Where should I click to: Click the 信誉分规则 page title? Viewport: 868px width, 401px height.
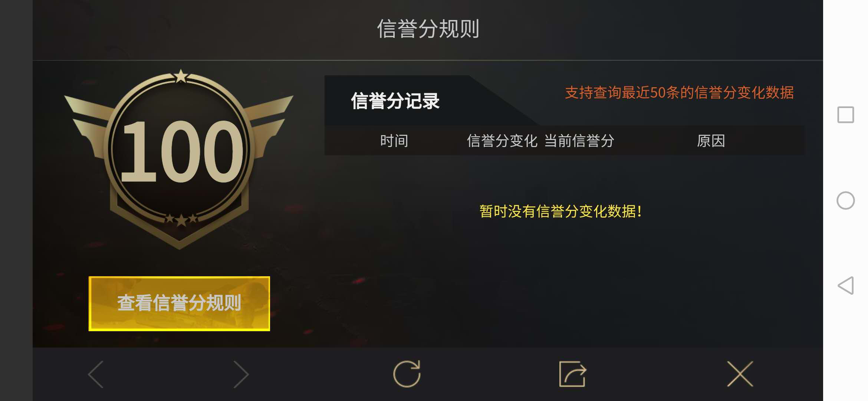[x=428, y=29]
